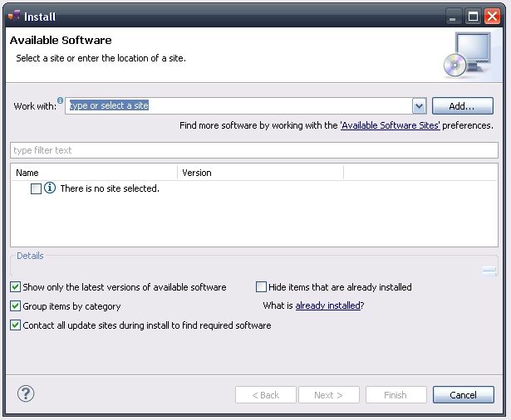Enable 'Hide items that are already installed'
This screenshot has height=420, width=511.
(x=262, y=287)
